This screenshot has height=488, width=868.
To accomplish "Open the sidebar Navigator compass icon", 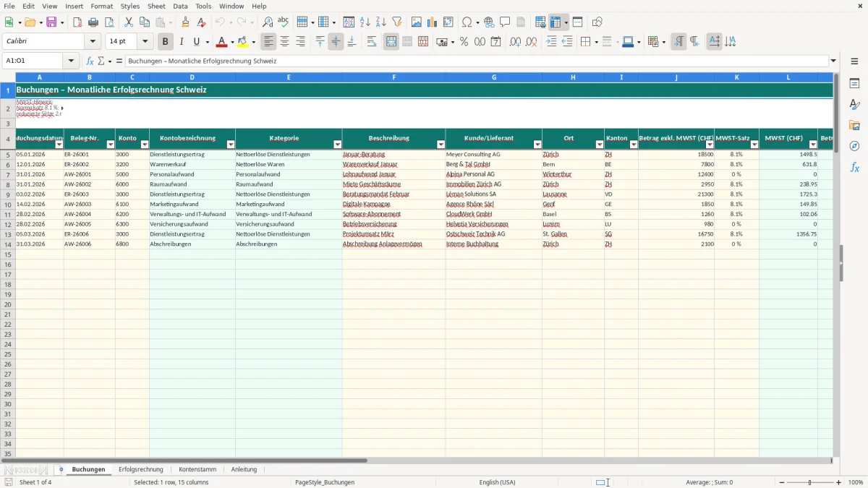I will click(854, 146).
